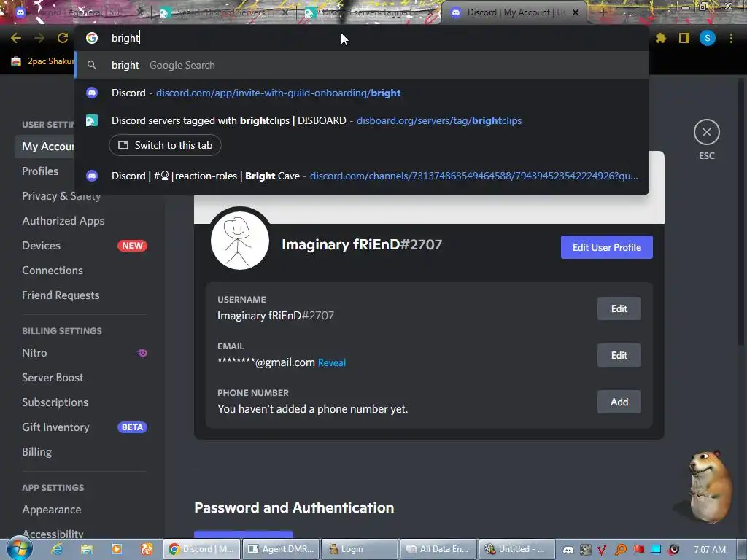Open Privacy & Safety settings
This screenshot has height=560, width=747.
61,195
